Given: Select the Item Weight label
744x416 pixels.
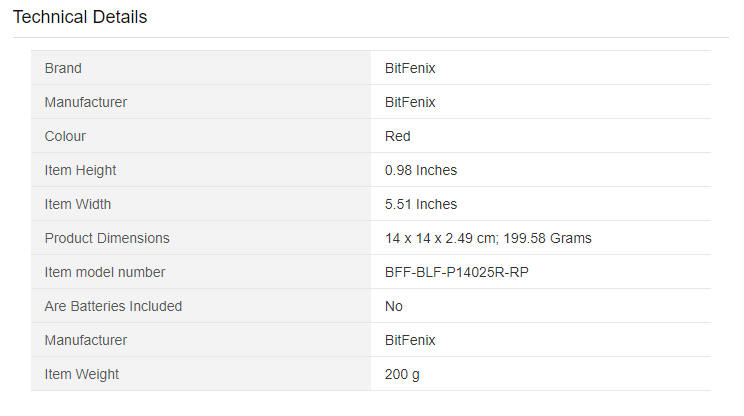Looking at the screenshot, I should (82, 374).
